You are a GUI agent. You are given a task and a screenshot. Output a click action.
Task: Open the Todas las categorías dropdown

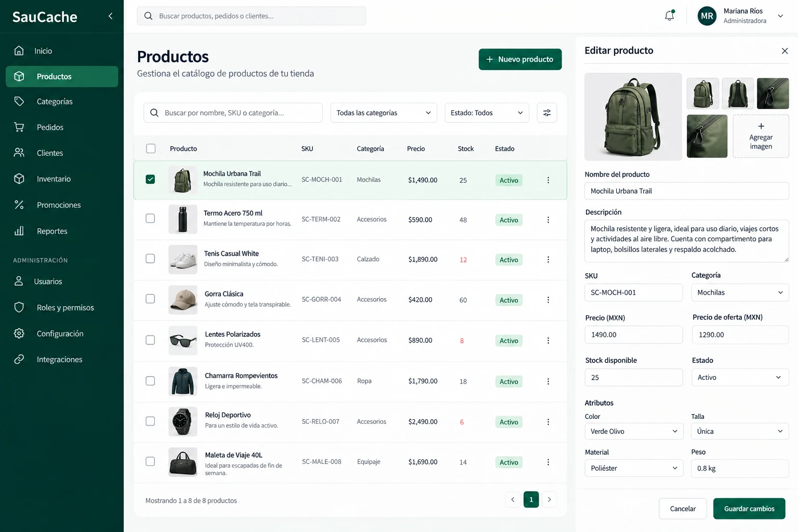pyautogui.click(x=384, y=113)
